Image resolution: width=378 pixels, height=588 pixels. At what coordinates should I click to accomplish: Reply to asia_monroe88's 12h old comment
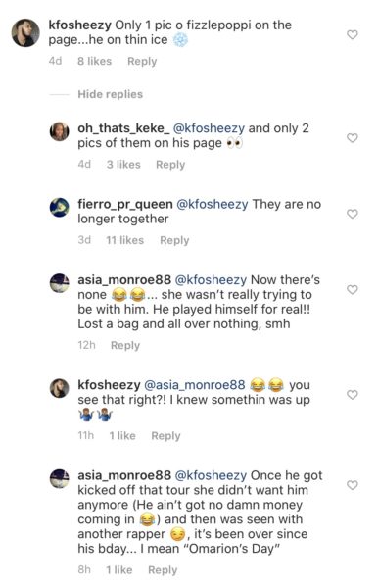pyautogui.click(x=125, y=345)
